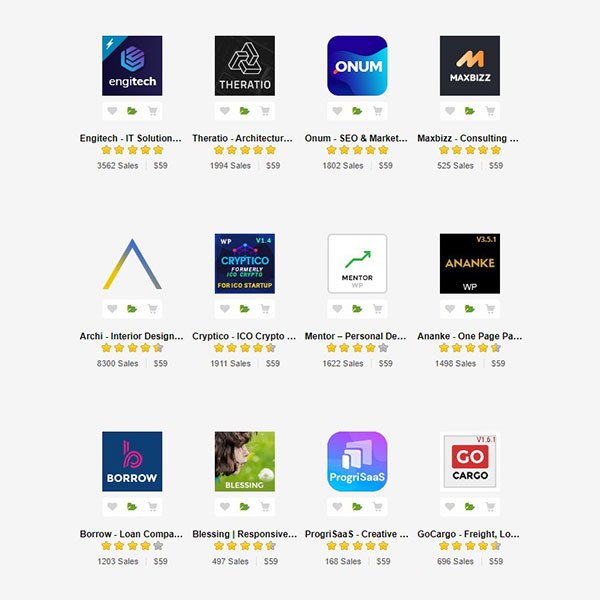Click heart icon under Maxbizz thumbnail

(450, 111)
